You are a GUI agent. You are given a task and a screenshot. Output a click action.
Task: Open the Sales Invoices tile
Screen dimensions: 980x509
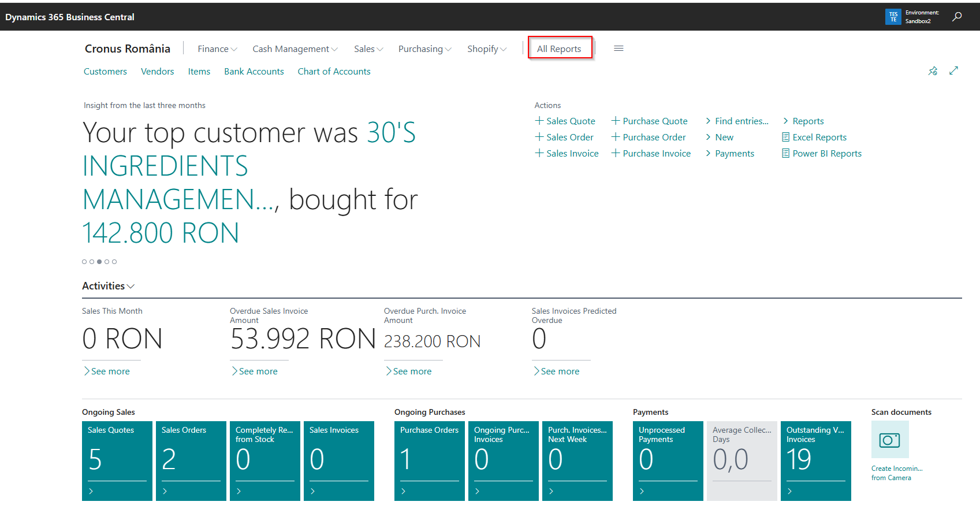pos(339,461)
